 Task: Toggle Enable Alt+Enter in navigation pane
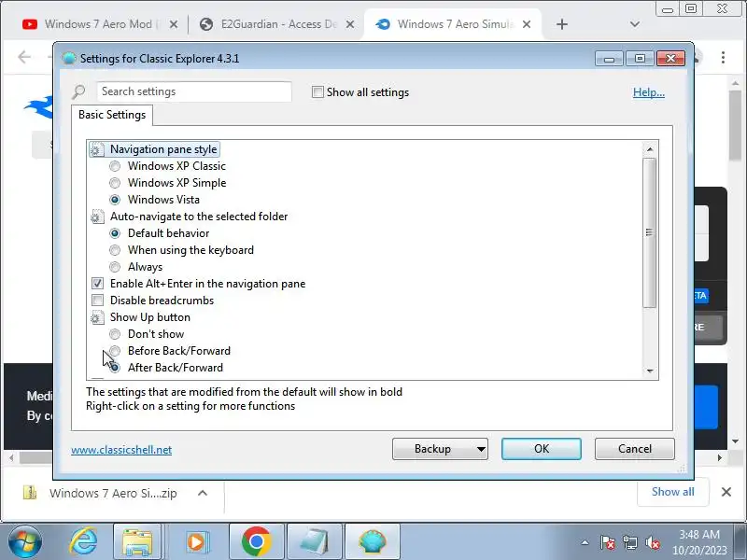coord(98,284)
